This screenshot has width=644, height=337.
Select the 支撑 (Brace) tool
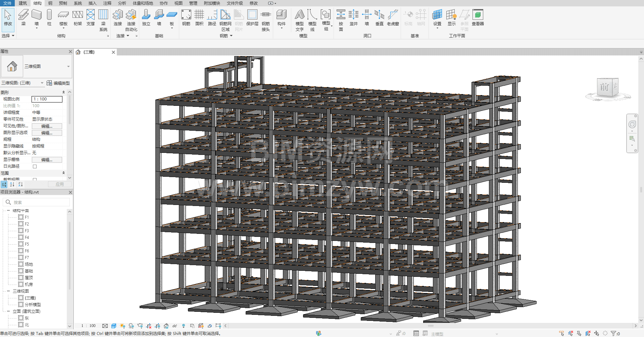click(90, 15)
